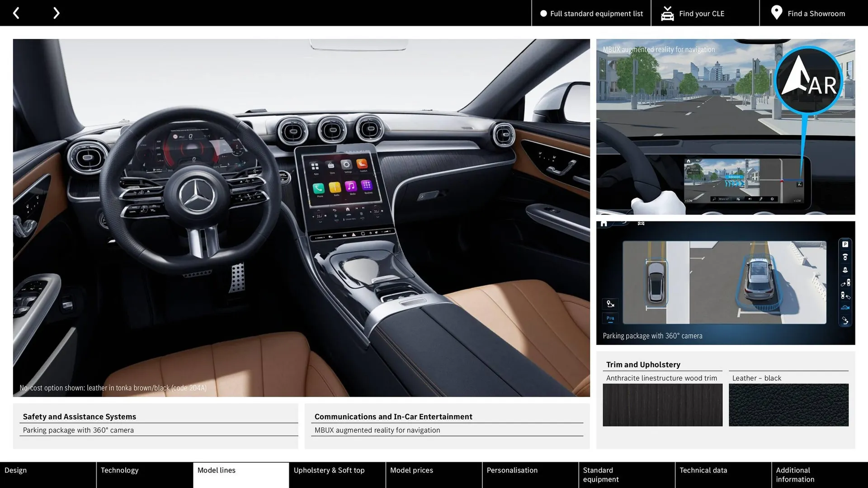868x488 pixels.
Task: Pick the Leather – black swatch
Action: [788, 405]
